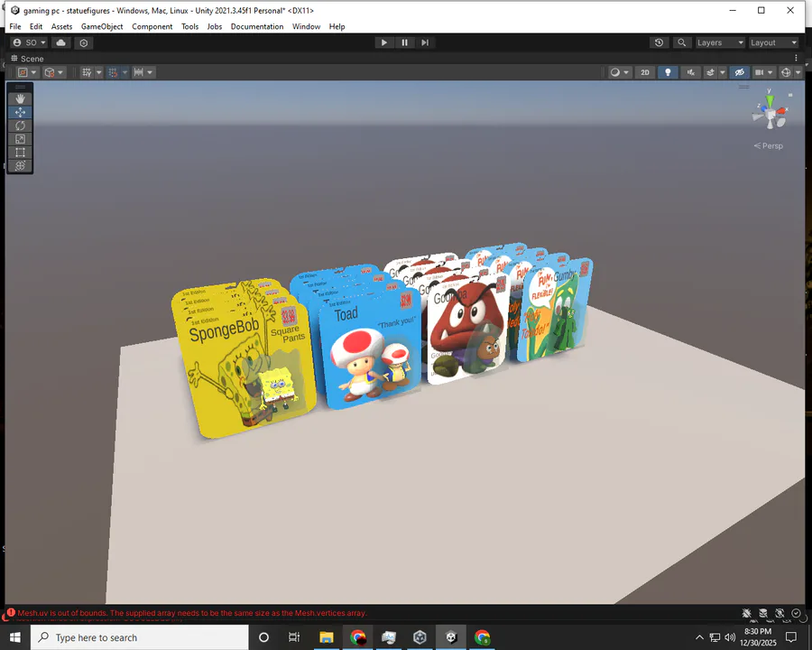Toggle Persp to orthographic projection
The width and height of the screenshot is (812, 650).
[769, 145]
